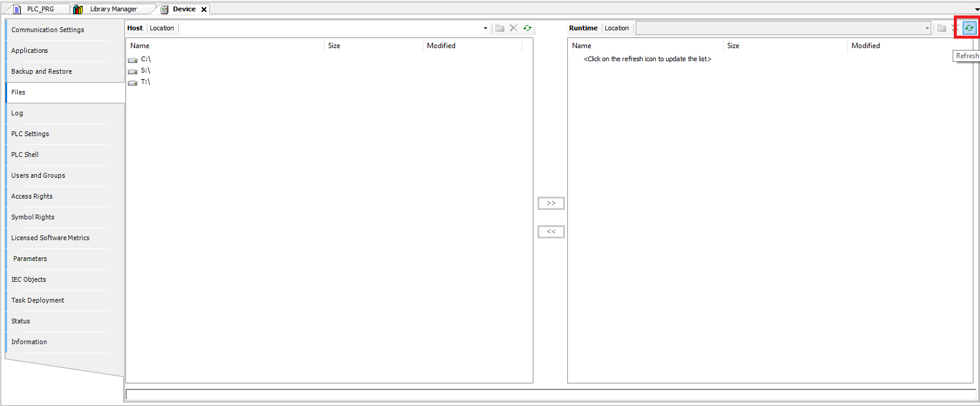Click the Runtime new folder icon
The width and height of the screenshot is (980, 406).
pyautogui.click(x=941, y=28)
